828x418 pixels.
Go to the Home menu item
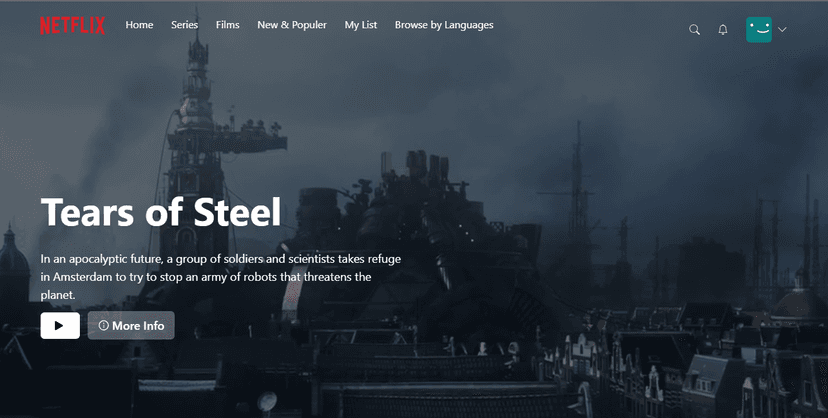139,25
